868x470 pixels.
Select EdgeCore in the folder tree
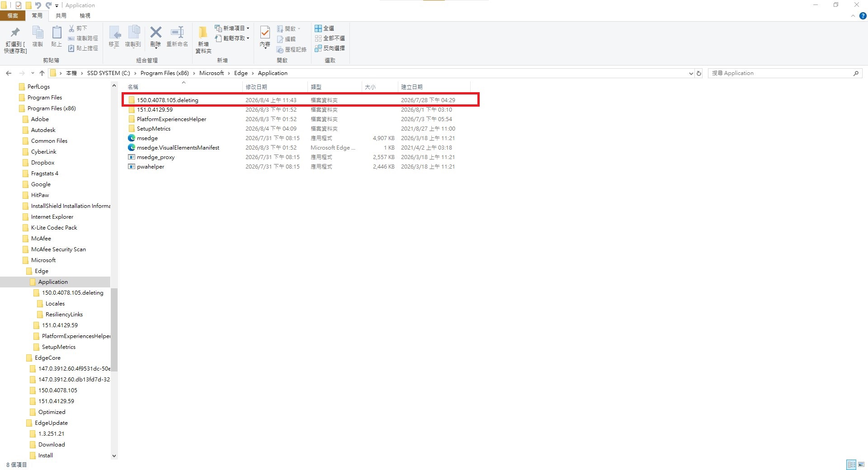click(x=47, y=358)
